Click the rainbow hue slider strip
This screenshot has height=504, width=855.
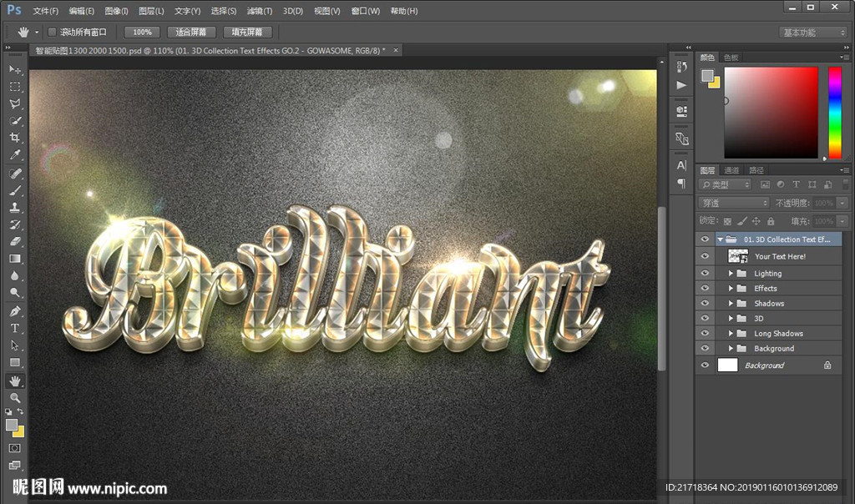(x=834, y=112)
